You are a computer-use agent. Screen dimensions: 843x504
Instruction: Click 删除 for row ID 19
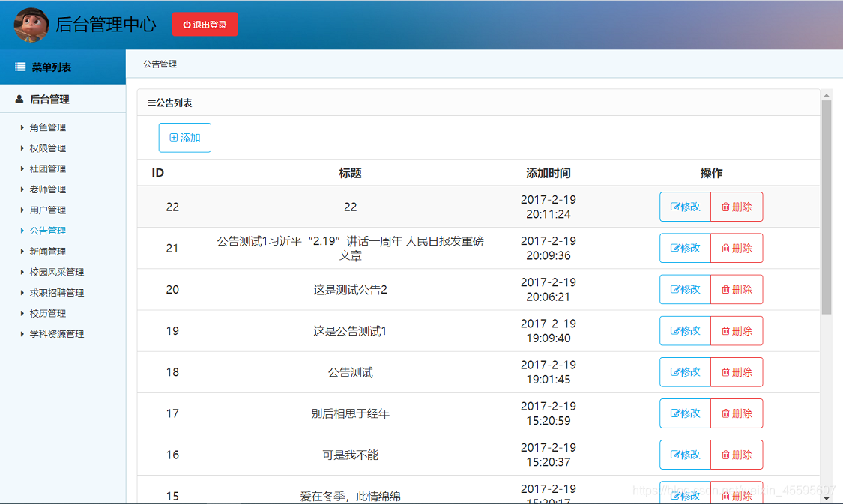737,331
